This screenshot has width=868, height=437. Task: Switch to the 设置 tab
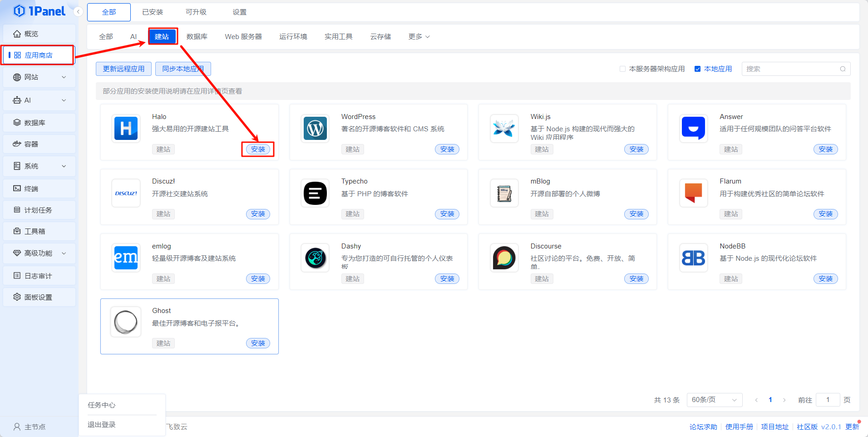coord(240,12)
